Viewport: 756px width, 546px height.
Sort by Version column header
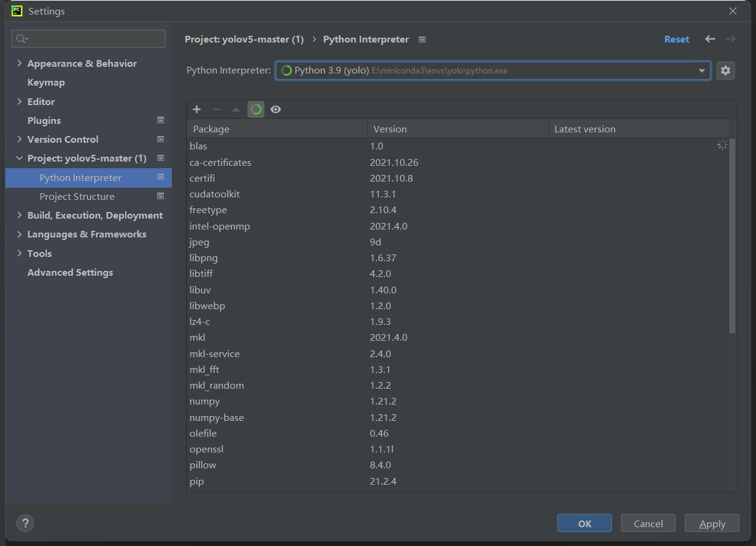pos(458,129)
